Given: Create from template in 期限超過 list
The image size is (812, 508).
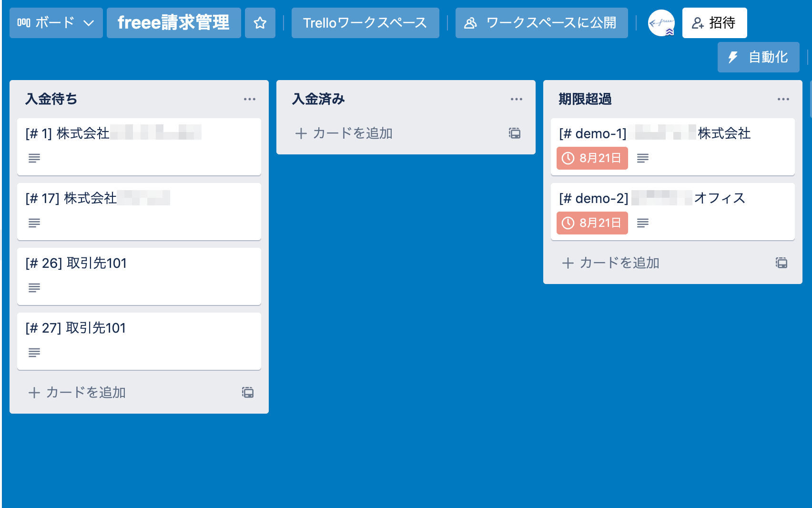Looking at the screenshot, I should [782, 263].
